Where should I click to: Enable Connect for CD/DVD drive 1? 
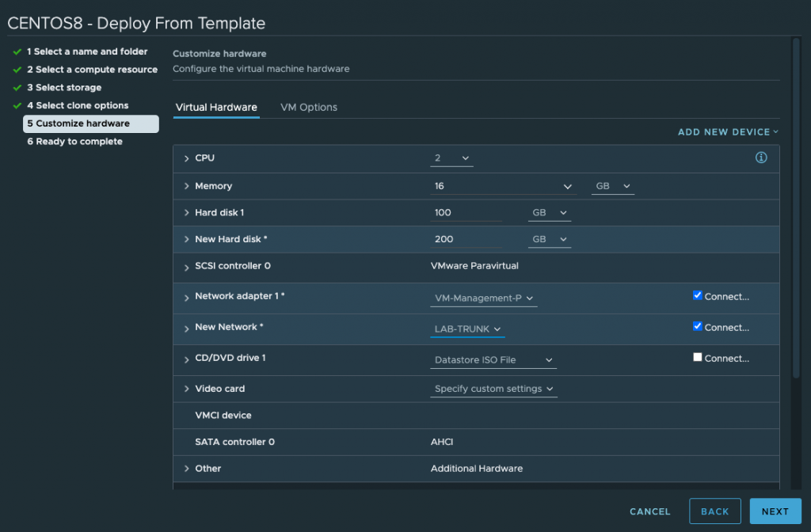pyautogui.click(x=697, y=357)
